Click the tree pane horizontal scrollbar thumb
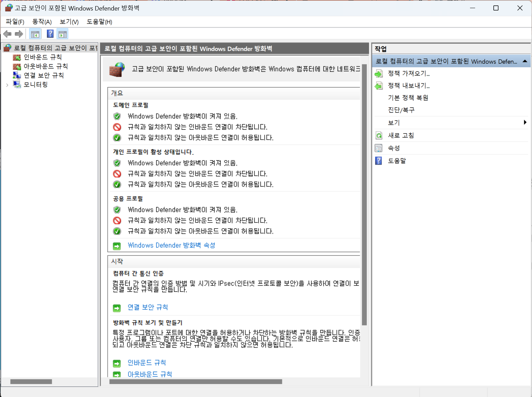Screen dimensions: 532x397 [31, 382]
